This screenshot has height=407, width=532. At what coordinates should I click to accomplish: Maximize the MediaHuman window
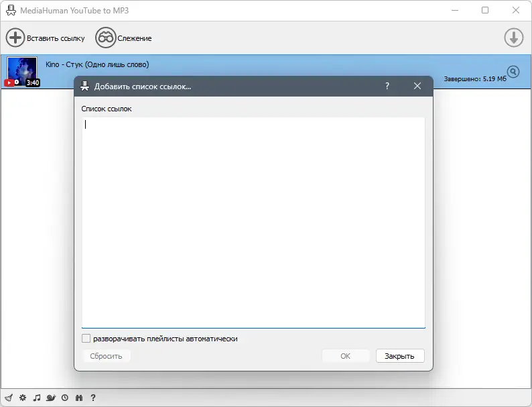(485, 10)
